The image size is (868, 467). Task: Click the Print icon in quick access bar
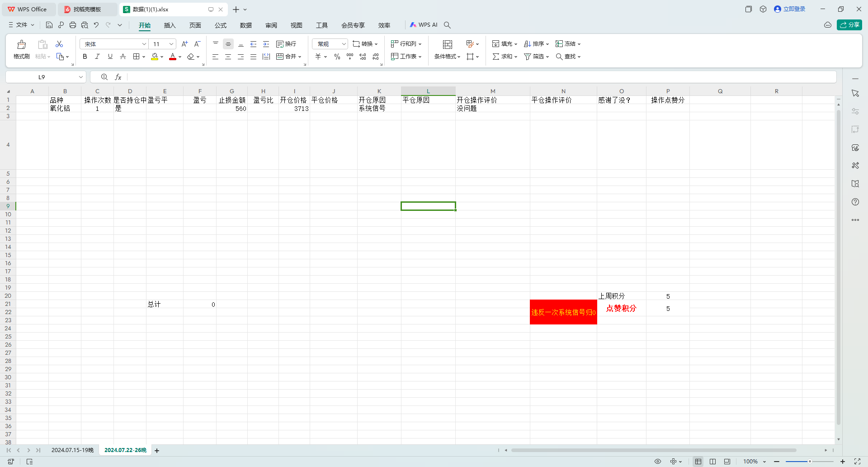pos(73,25)
